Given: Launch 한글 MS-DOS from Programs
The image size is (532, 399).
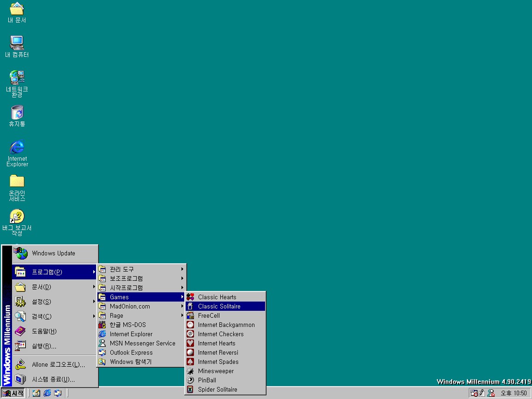Looking at the screenshot, I should point(141,325).
